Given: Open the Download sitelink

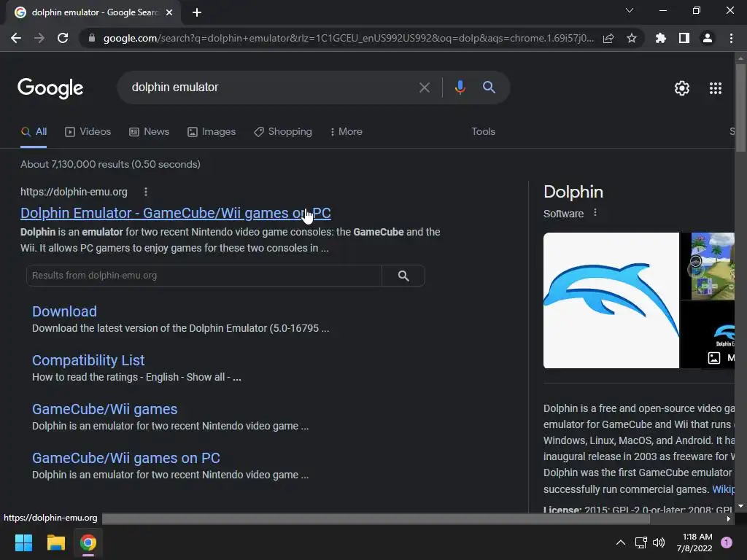Looking at the screenshot, I should point(64,311).
